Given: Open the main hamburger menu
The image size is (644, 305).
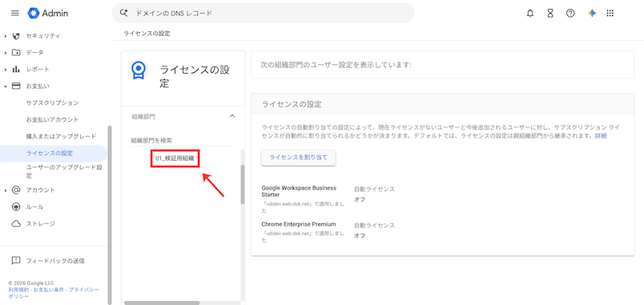Looking at the screenshot, I should click(x=15, y=13).
